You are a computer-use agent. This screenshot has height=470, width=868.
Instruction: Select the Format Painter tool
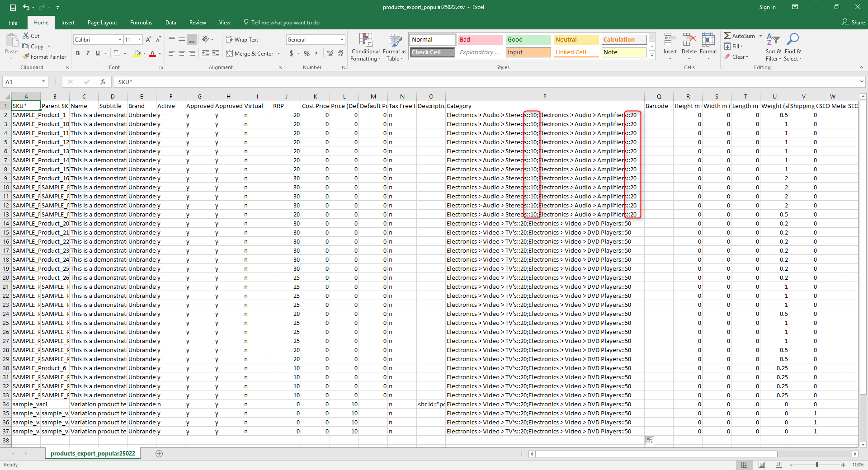tap(44, 56)
